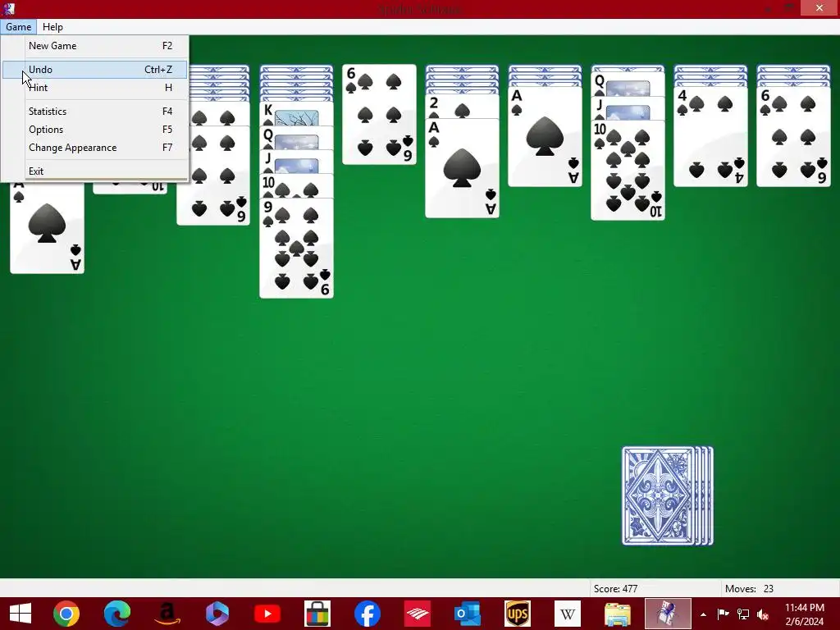Choose New Game from the menu

[95, 46]
